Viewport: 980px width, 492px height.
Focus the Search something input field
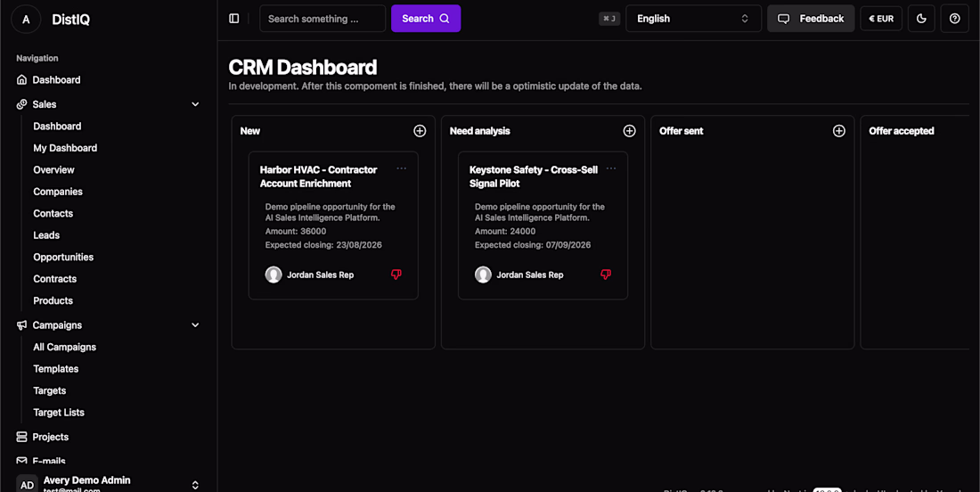point(323,19)
